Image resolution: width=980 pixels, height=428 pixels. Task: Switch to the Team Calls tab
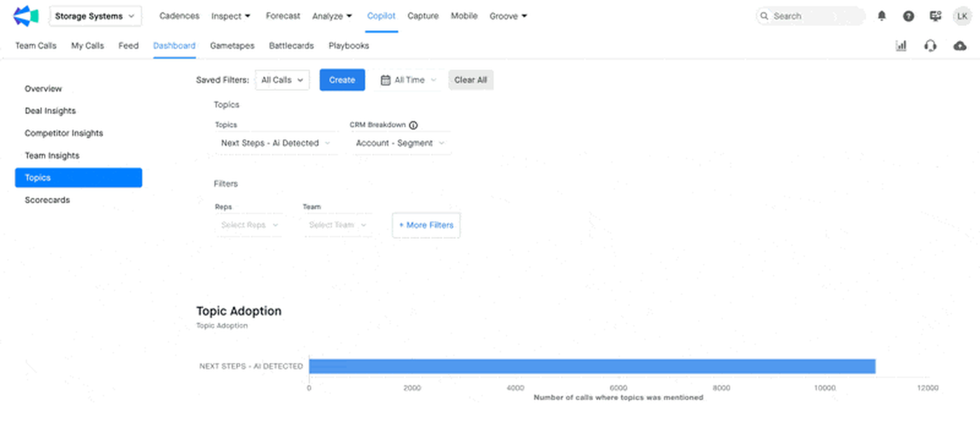click(36, 45)
